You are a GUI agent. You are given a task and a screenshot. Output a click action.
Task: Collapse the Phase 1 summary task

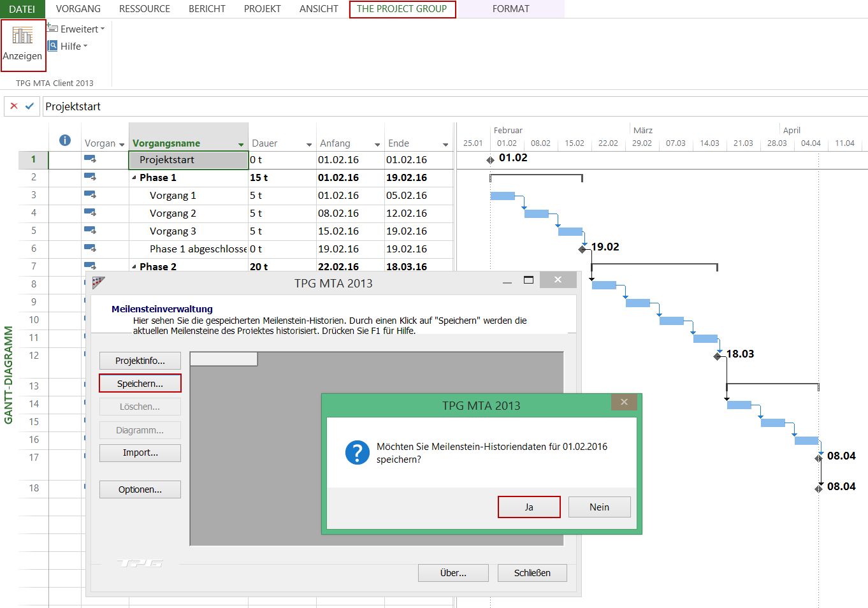click(134, 178)
